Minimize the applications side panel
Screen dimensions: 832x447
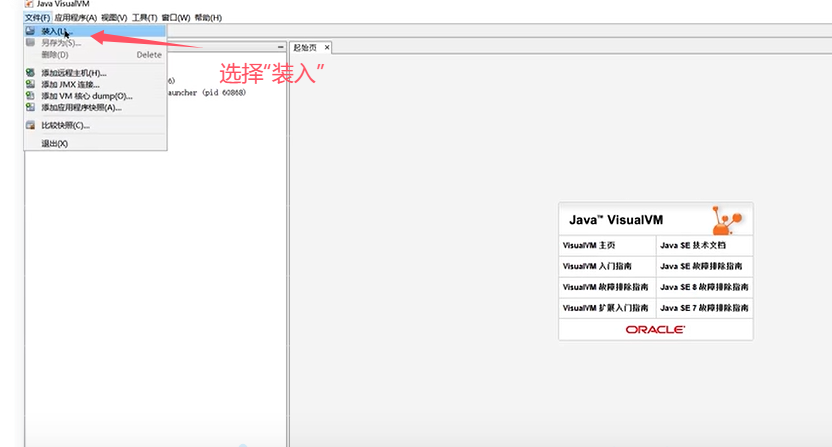280,47
